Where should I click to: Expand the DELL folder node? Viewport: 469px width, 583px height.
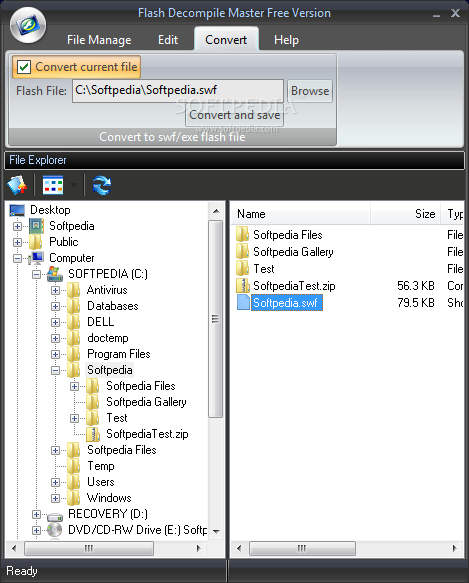(x=55, y=322)
